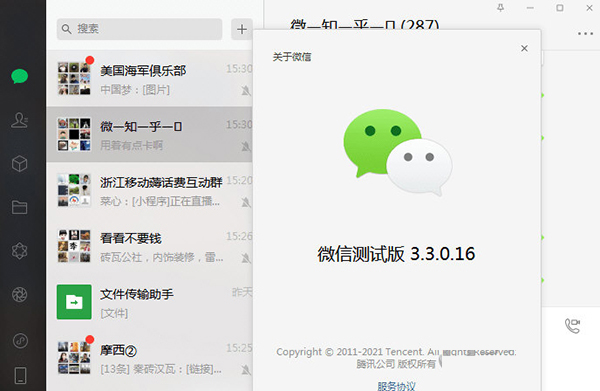Open the Mini Programs sidebar icon
The width and height of the screenshot is (600, 391).
tap(20, 340)
